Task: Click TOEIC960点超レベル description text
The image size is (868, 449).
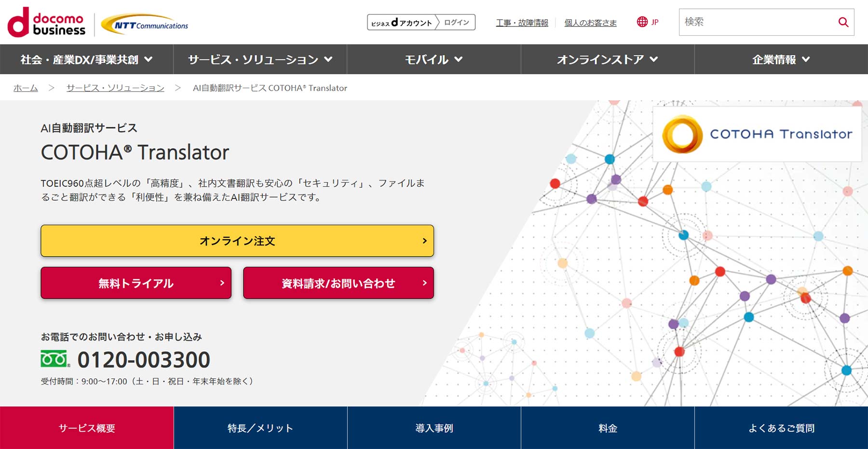Action: click(232, 190)
